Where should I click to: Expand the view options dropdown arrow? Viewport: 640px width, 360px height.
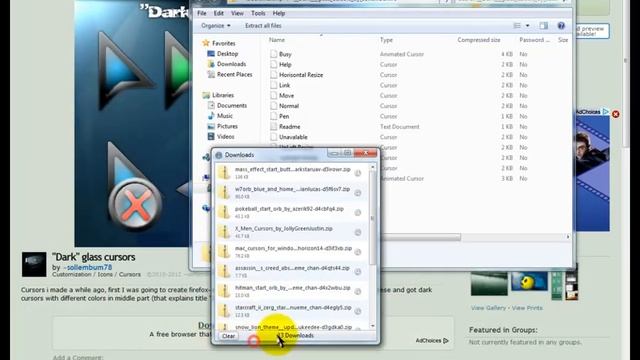point(527,26)
